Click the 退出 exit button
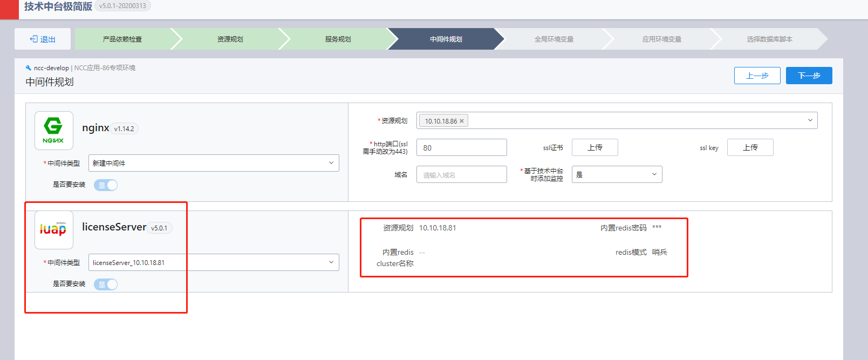 (x=43, y=39)
